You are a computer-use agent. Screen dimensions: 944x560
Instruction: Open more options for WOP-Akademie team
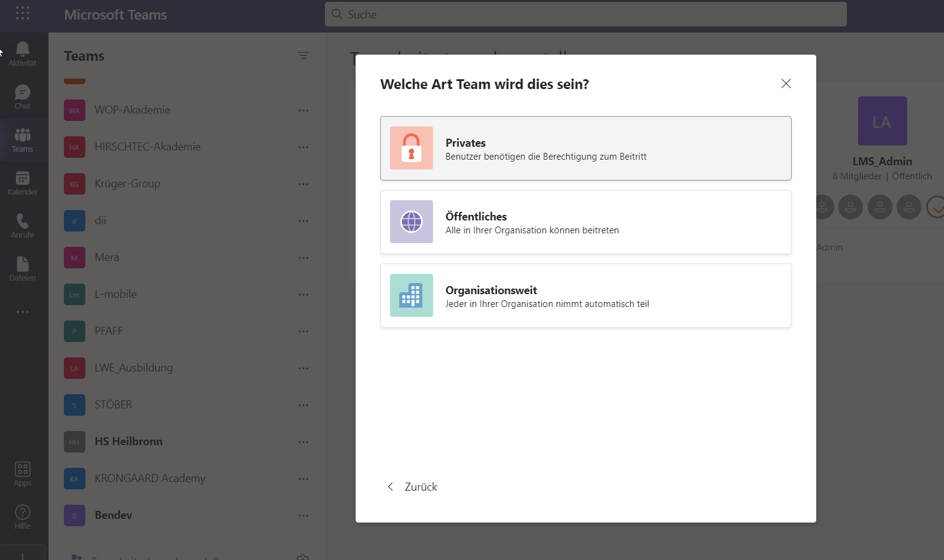pos(303,111)
